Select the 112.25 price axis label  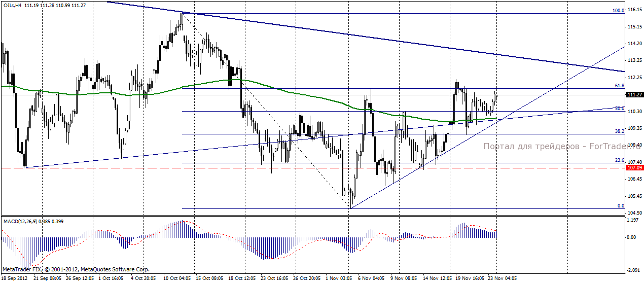(634, 78)
